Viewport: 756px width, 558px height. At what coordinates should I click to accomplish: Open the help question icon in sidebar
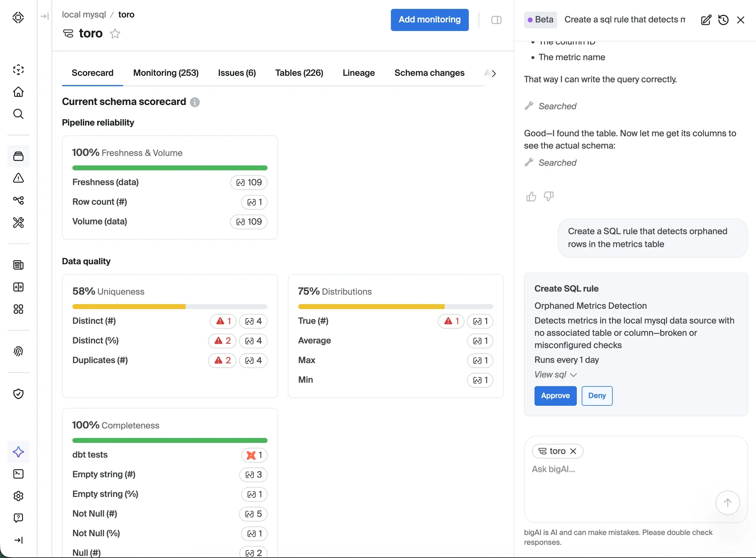(18, 518)
